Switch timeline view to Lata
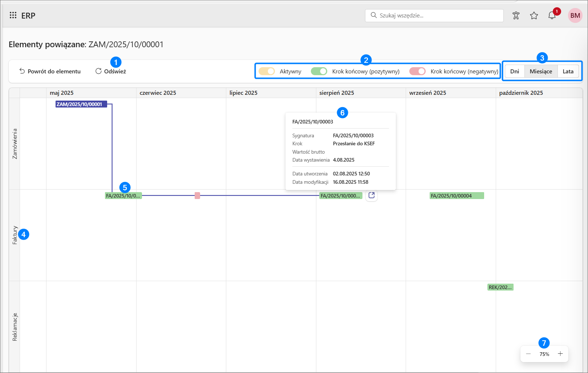 click(568, 72)
